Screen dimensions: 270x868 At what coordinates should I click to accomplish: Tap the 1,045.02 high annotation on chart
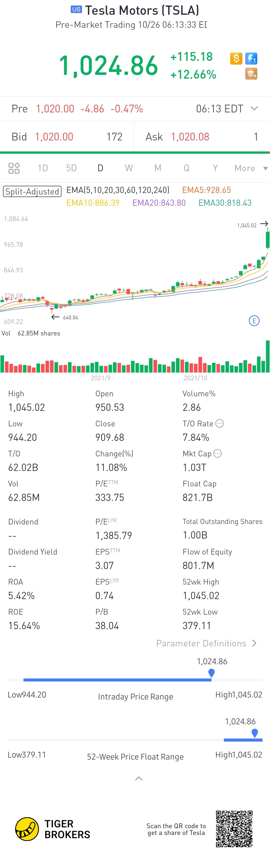click(x=247, y=225)
